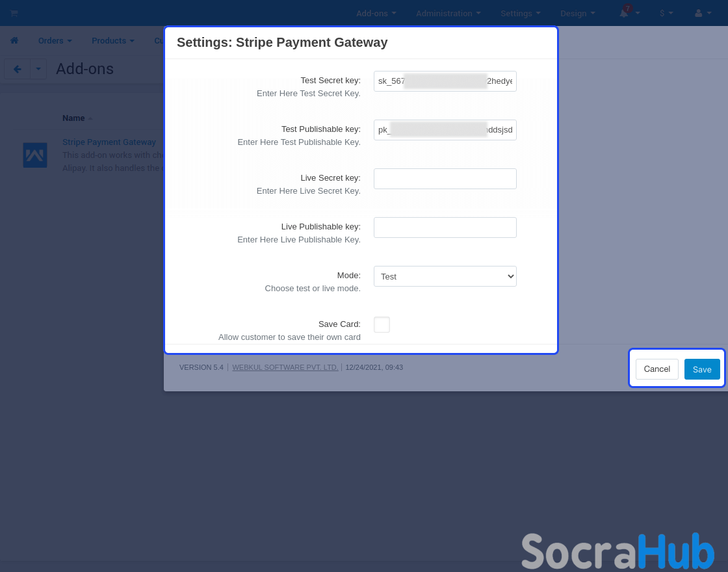Viewport: 728px width, 572px height.
Task: Open the currency dollar menu
Action: (x=666, y=13)
